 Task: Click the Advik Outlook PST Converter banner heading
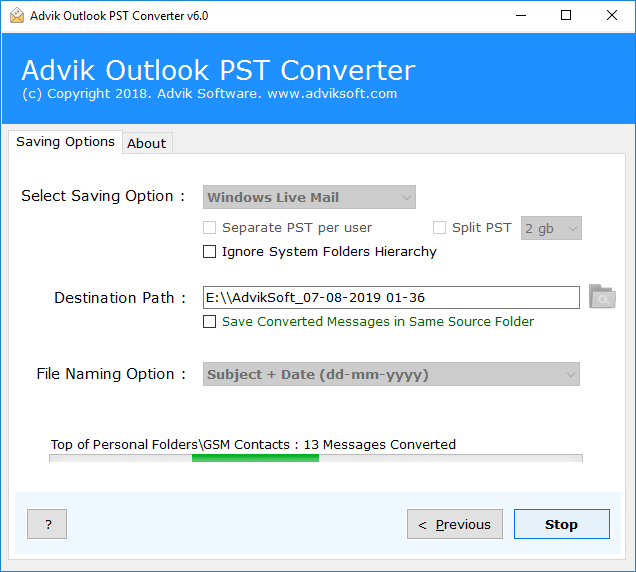click(218, 70)
